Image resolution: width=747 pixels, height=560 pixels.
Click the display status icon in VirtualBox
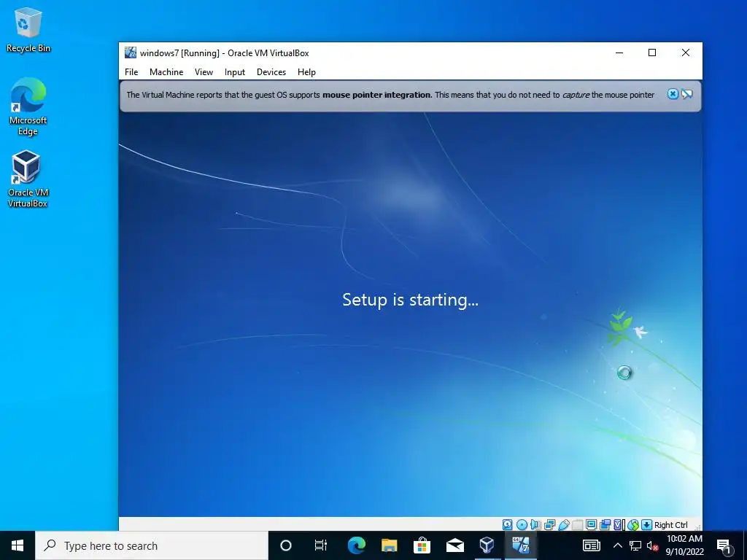point(591,525)
